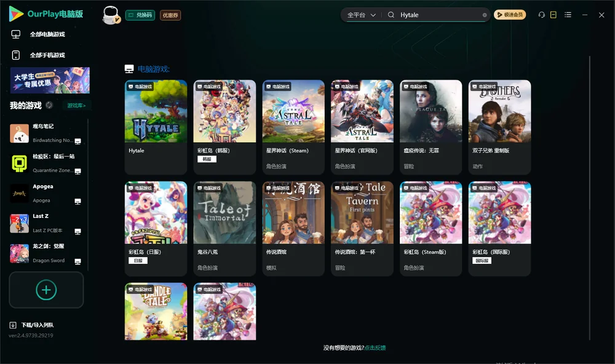Click inside the Hytale search field
The width and height of the screenshot is (615, 364).
click(x=440, y=15)
